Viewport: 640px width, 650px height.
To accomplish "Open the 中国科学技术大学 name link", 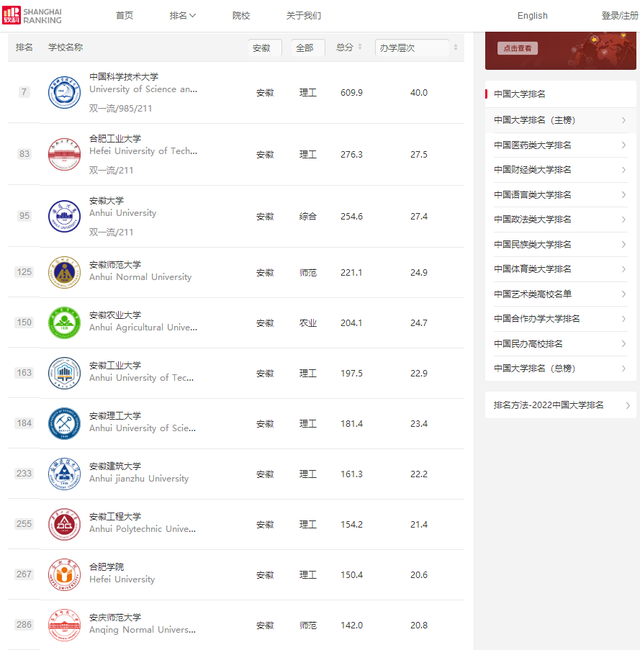I will tap(124, 77).
